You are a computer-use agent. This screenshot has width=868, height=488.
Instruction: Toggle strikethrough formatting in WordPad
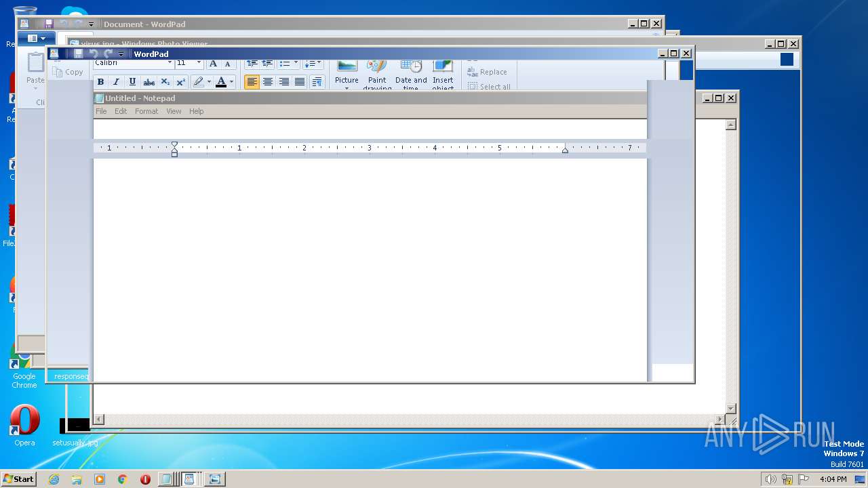click(149, 82)
